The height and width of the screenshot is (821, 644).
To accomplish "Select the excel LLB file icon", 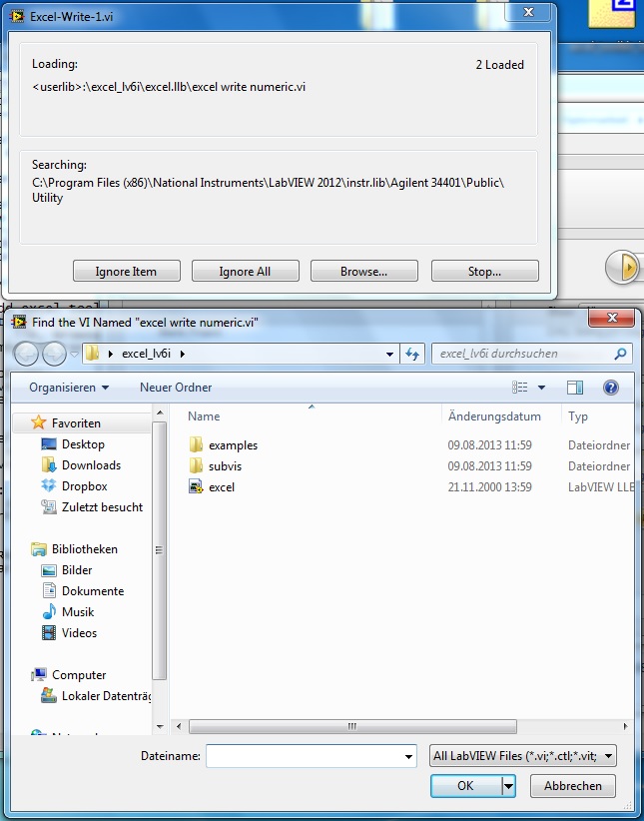I will click(196, 487).
